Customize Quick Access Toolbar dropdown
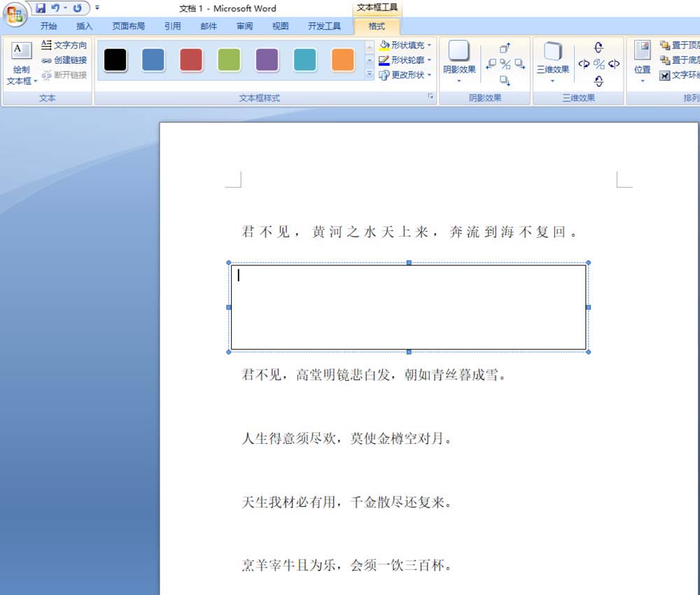 click(97, 8)
